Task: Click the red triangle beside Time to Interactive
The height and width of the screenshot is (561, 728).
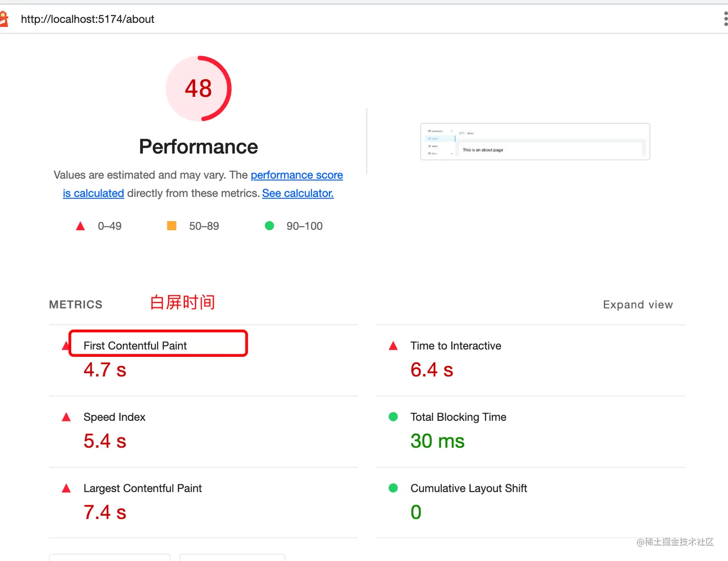Action: [x=393, y=345]
